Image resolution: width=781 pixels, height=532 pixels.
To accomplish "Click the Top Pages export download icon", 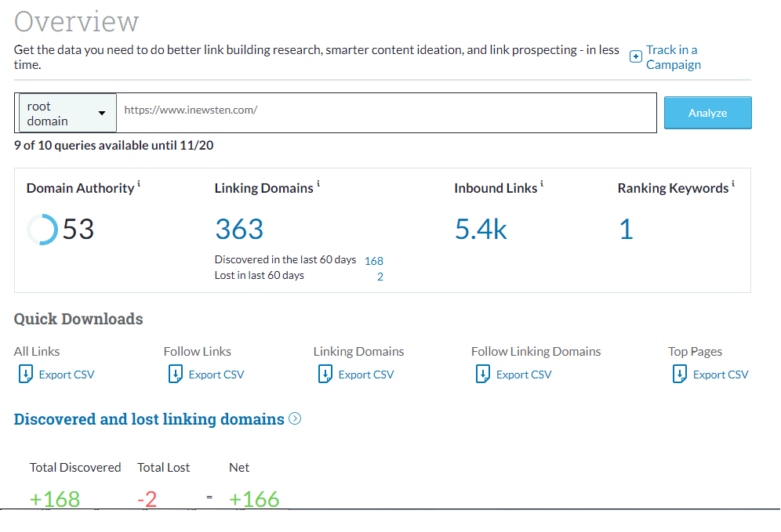I will [679, 375].
